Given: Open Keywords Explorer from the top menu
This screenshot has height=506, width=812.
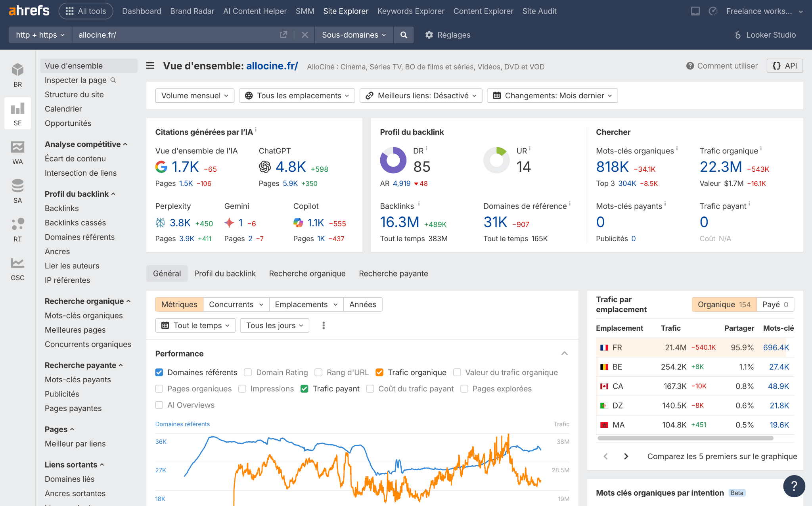Looking at the screenshot, I should point(411,11).
